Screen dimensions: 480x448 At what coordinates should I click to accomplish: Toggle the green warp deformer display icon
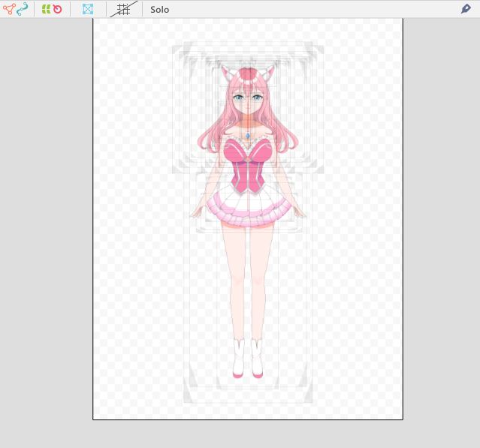46,9
